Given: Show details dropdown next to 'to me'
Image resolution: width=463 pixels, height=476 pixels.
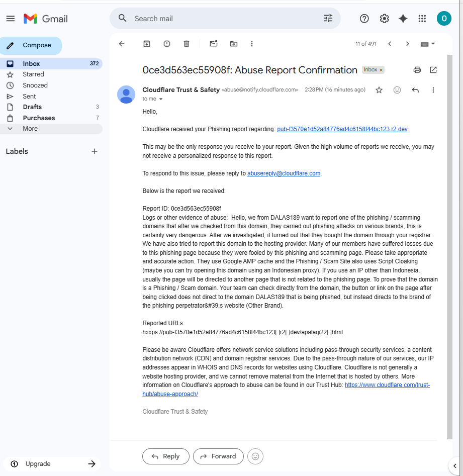Looking at the screenshot, I should click(161, 99).
